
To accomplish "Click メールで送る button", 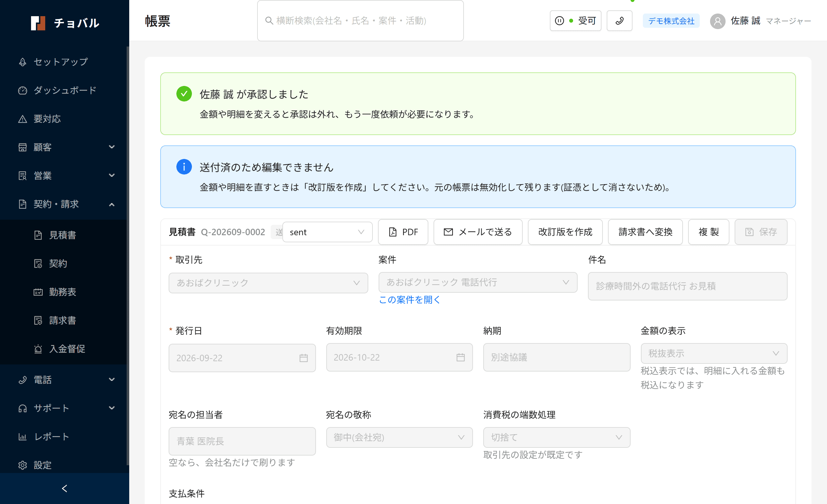I will 478,232.
